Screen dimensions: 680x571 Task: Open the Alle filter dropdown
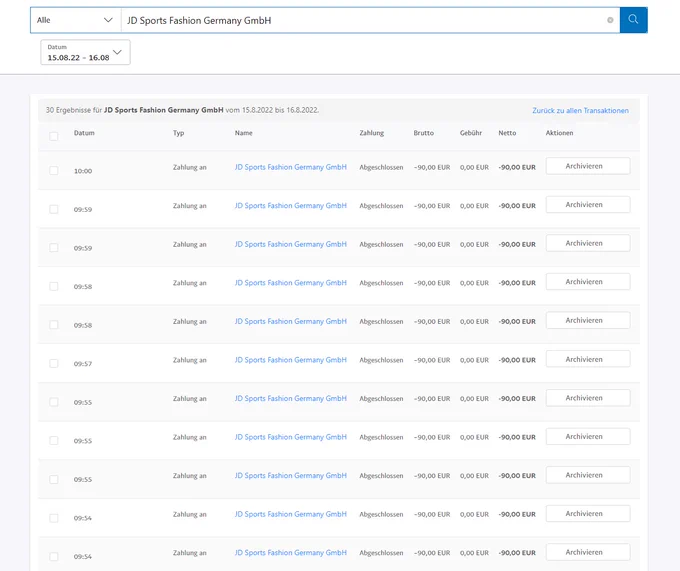75,20
